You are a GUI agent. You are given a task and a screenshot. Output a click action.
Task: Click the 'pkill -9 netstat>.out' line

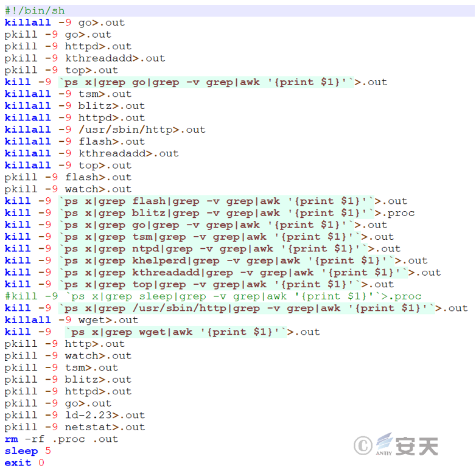coord(75,427)
